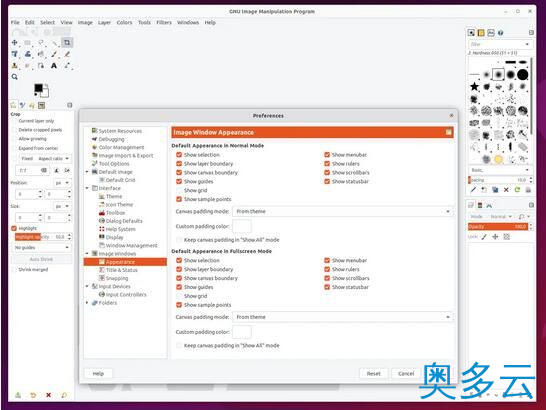Collapse the Image Windows tree node
Image resolution: width=546 pixels, height=410 pixels.
pyautogui.click(x=87, y=254)
